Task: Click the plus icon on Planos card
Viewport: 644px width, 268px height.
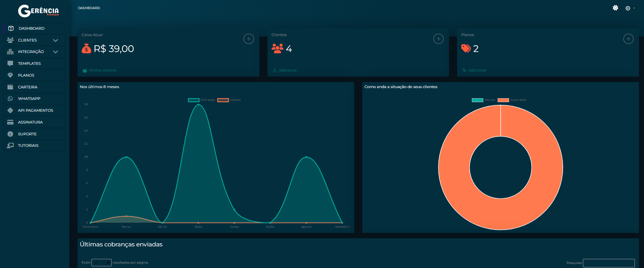Action: [x=628, y=39]
